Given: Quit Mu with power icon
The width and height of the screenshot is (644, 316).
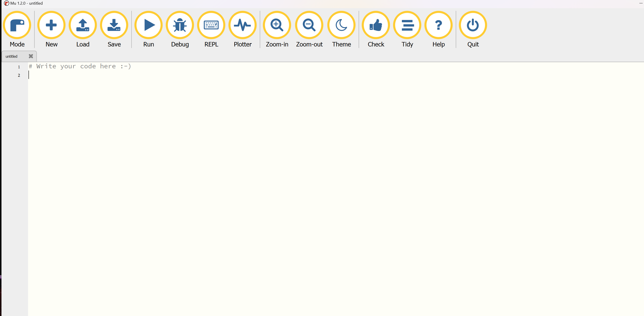Looking at the screenshot, I should pos(473,25).
